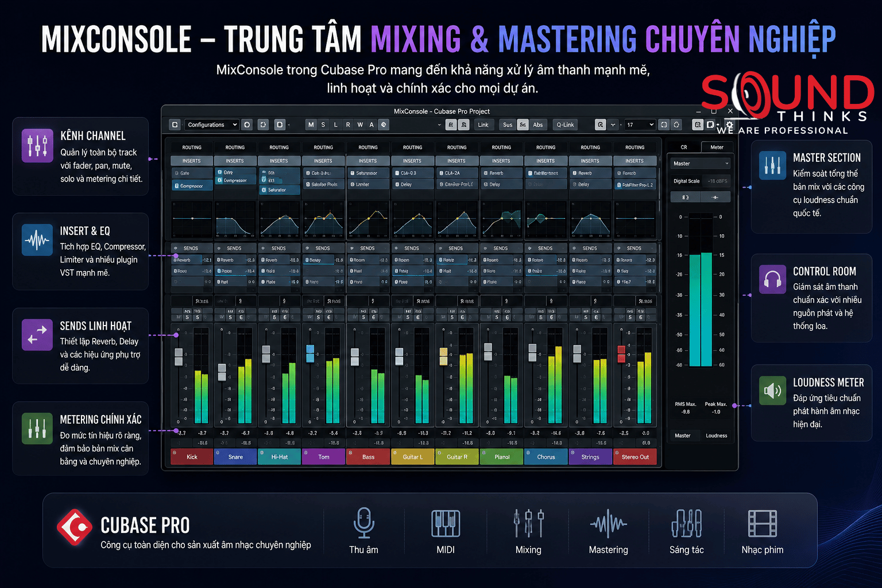
Task: Select the Guitar L channel name label
Action: 412,457
